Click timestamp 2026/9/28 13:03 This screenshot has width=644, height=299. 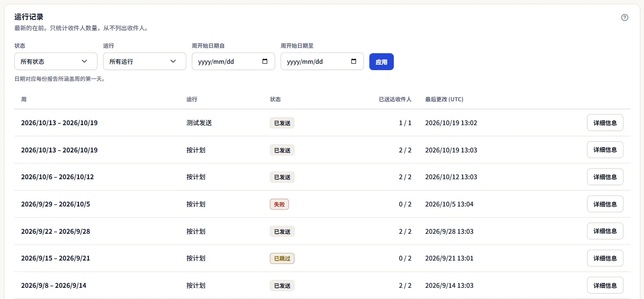[x=449, y=231]
